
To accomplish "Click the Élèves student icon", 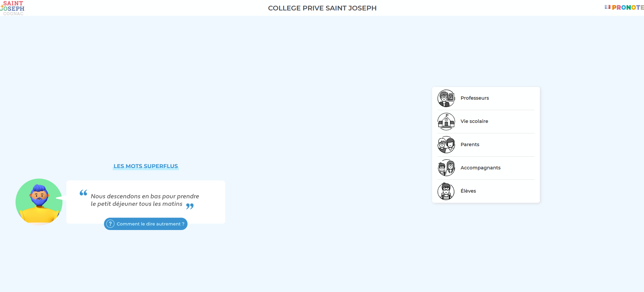I will 446,191.
